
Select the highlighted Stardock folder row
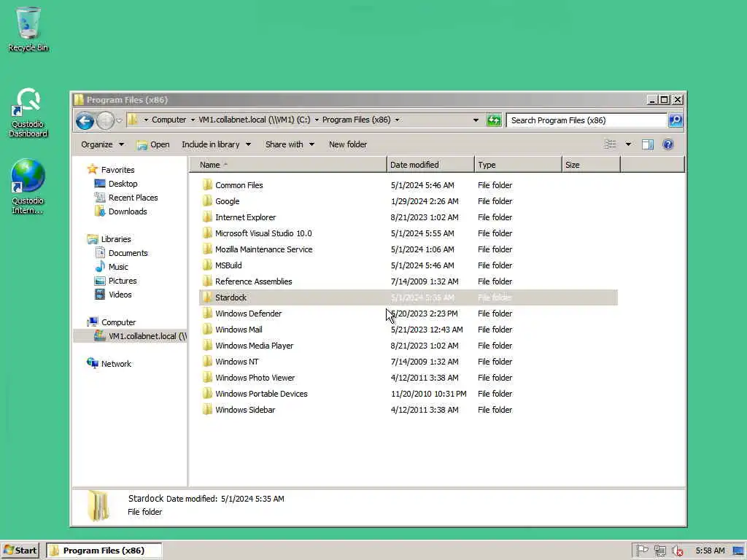tap(409, 297)
